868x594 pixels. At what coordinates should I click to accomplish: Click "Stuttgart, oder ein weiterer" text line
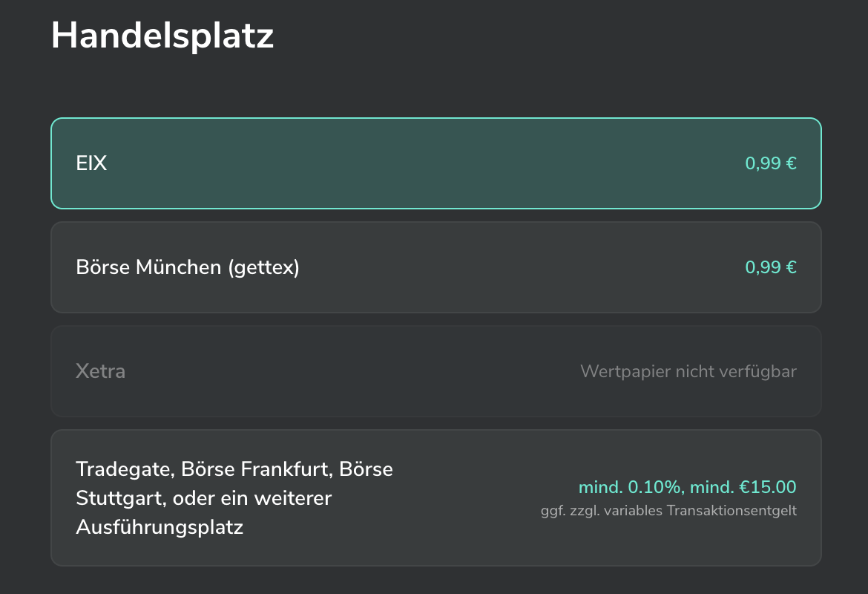pos(203,498)
